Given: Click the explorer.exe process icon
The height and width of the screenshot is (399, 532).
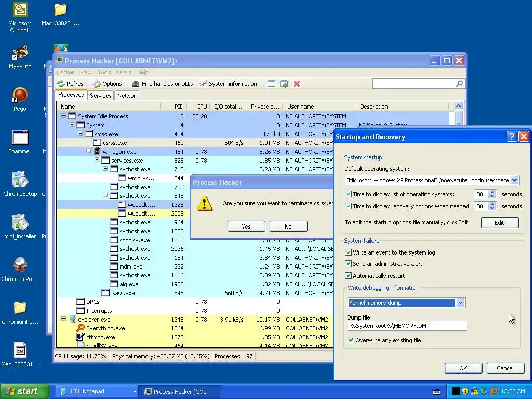Looking at the screenshot, I should 73,320.
